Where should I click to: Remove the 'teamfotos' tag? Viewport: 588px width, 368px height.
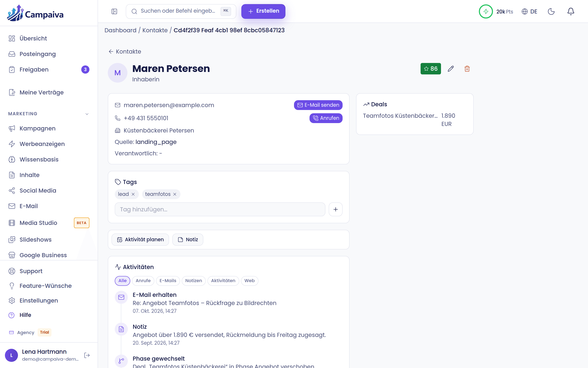pyautogui.click(x=175, y=194)
